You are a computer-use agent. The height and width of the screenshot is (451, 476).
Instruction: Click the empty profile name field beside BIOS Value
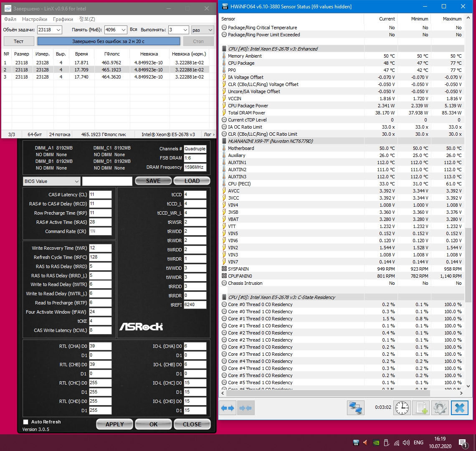tap(107, 181)
